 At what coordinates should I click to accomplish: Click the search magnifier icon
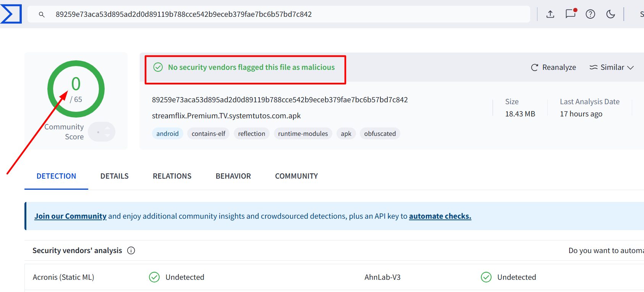(42, 15)
